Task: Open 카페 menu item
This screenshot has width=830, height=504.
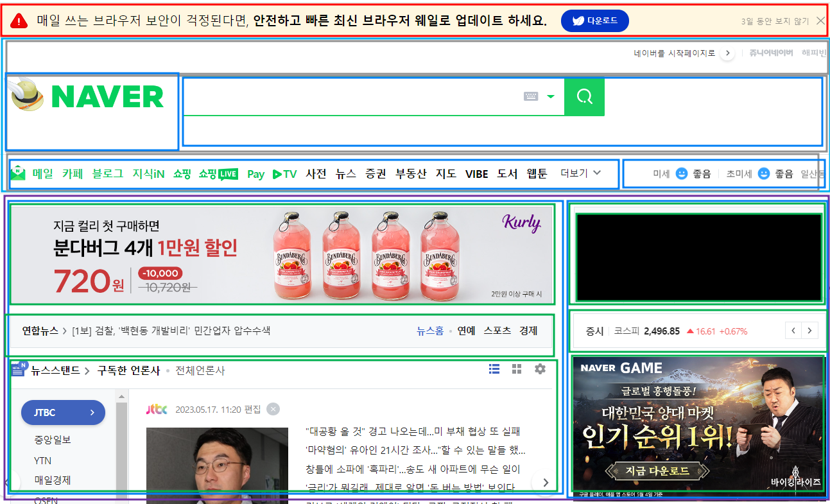Action: [73, 173]
